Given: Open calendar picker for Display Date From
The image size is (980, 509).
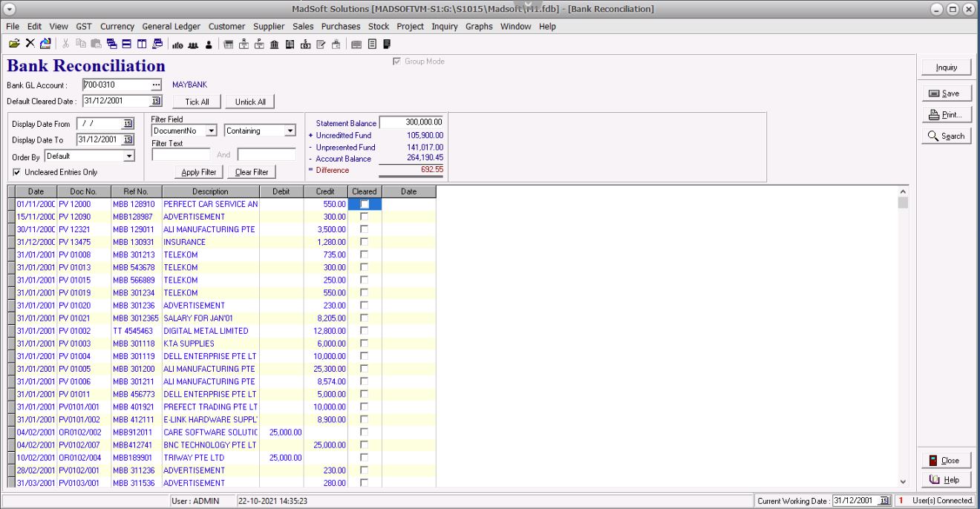Looking at the screenshot, I should 127,124.
